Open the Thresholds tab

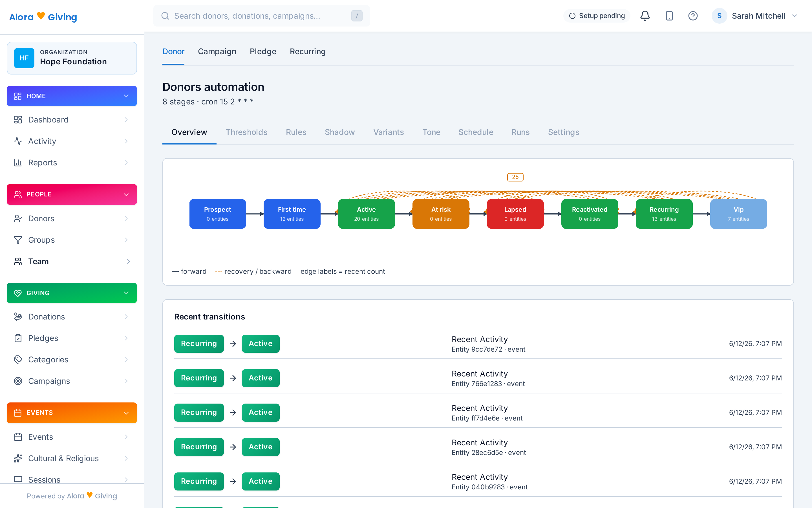pos(246,132)
